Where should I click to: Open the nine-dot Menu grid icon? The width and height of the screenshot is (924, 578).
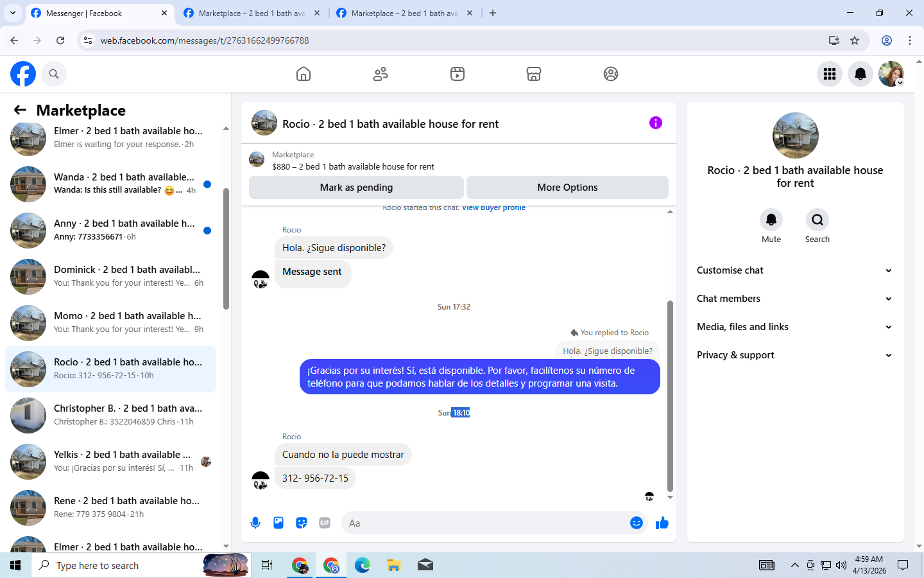click(x=830, y=74)
